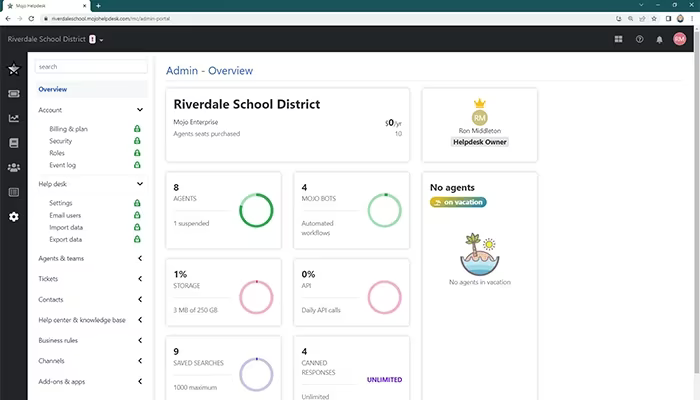Open a new browser tab
The image size is (700, 400).
[x=98, y=6]
